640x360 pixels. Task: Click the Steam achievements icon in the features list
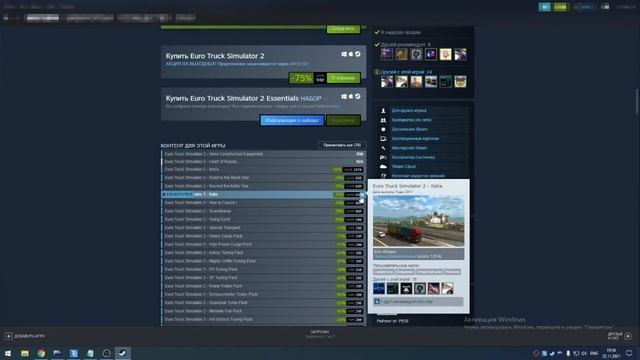(x=383, y=129)
